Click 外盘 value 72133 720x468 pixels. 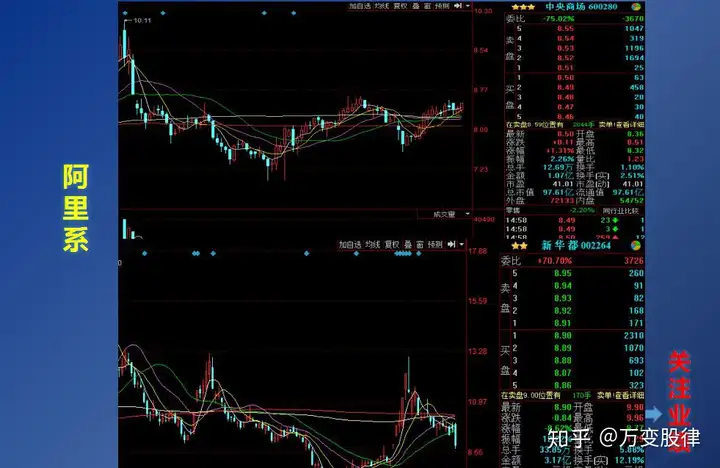pos(562,201)
